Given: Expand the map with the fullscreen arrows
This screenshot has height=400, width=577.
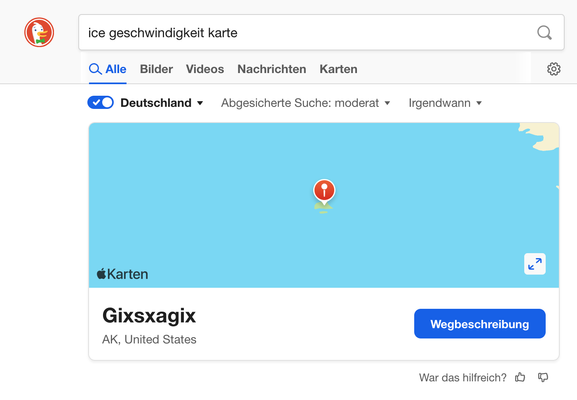Looking at the screenshot, I should tap(535, 264).
